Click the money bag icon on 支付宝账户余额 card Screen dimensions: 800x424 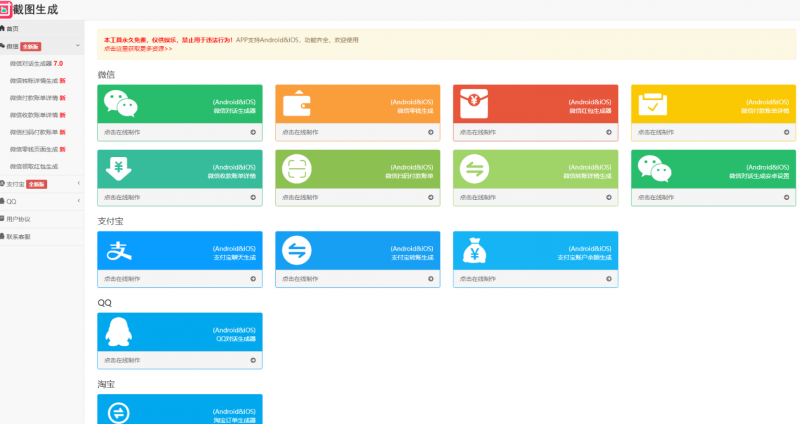coord(474,251)
